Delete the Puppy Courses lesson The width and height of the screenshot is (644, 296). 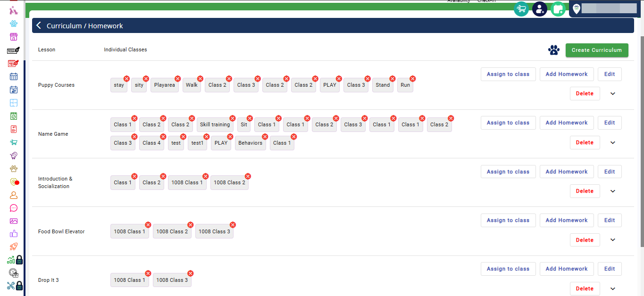[x=585, y=93]
